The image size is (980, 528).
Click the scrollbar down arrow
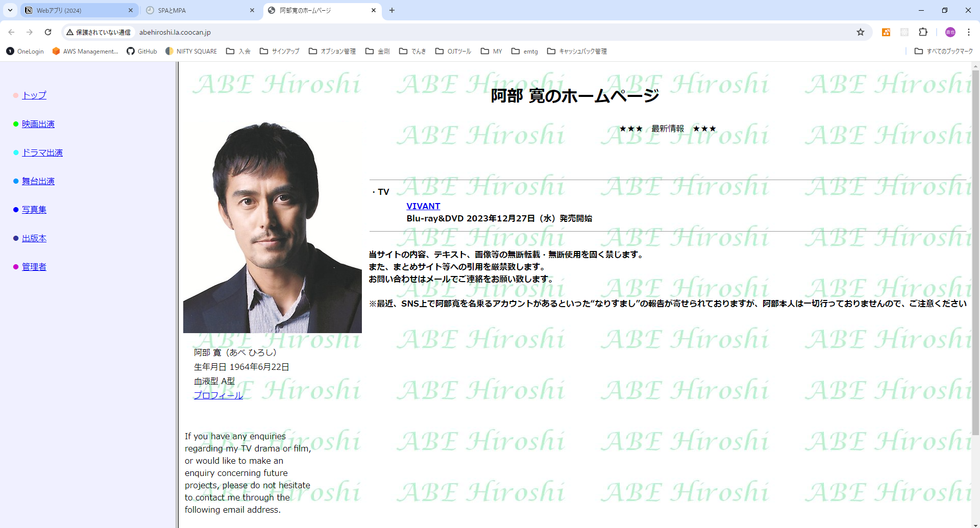click(x=975, y=524)
